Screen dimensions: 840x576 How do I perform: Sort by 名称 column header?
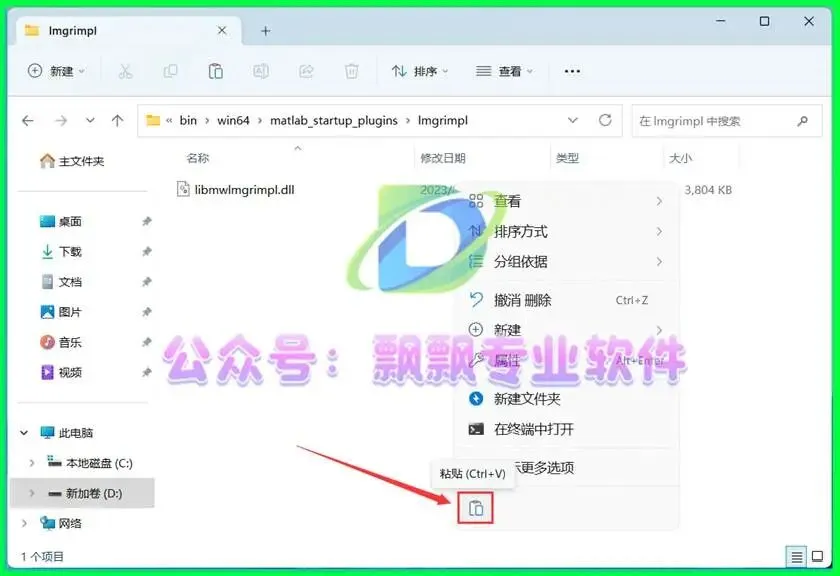pos(198,158)
